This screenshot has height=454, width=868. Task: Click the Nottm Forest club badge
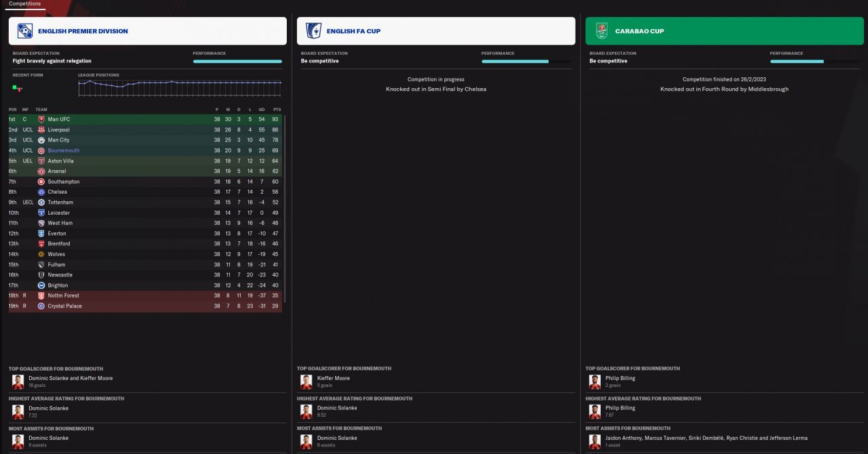click(41, 295)
